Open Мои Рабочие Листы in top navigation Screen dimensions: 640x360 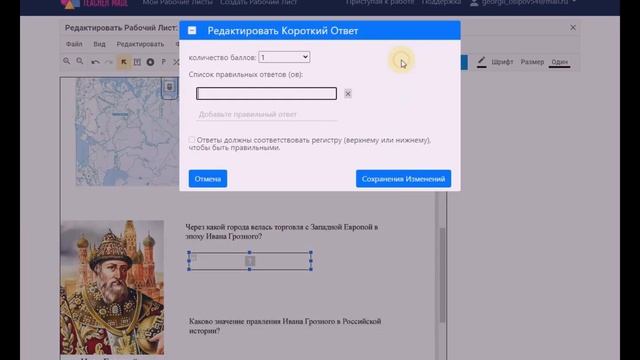coord(178,2)
